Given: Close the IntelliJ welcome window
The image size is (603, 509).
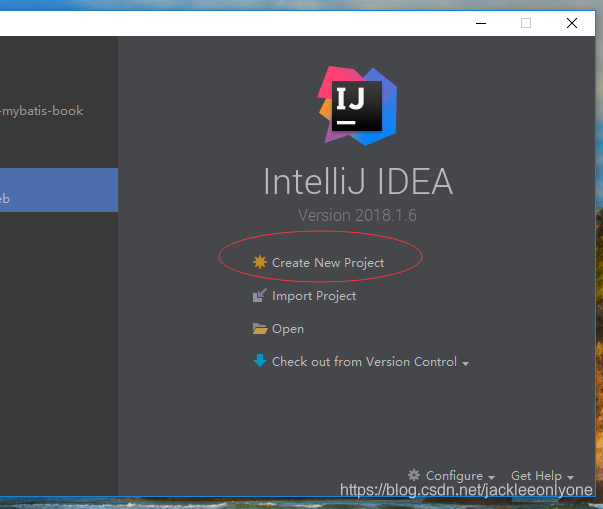Looking at the screenshot, I should click(572, 23).
